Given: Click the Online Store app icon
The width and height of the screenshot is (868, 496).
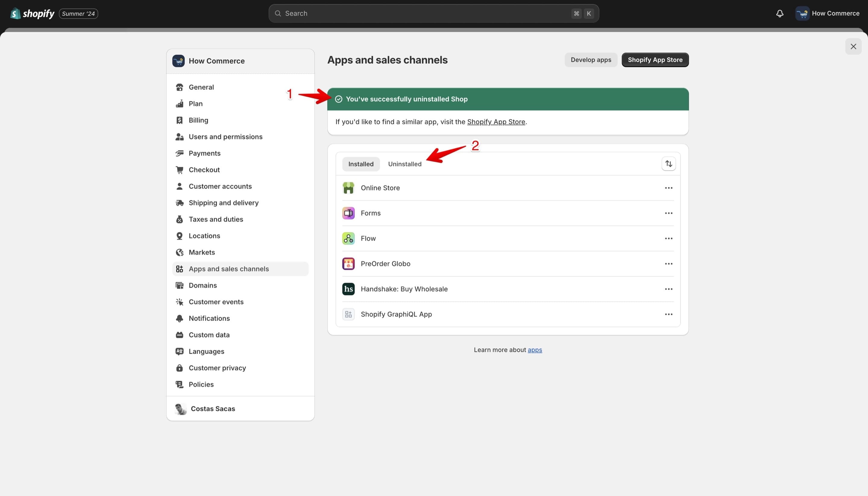Looking at the screenshot, I should pos(348,188).
